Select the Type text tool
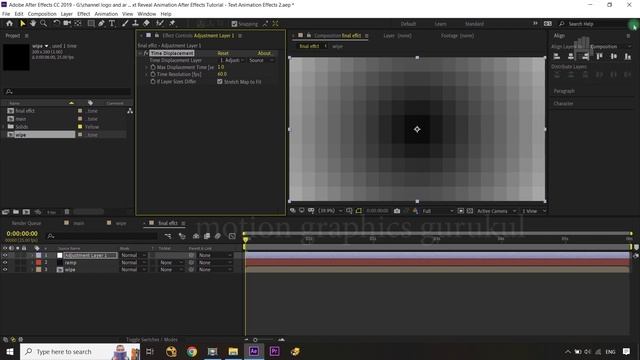 (x=112, y=24)
